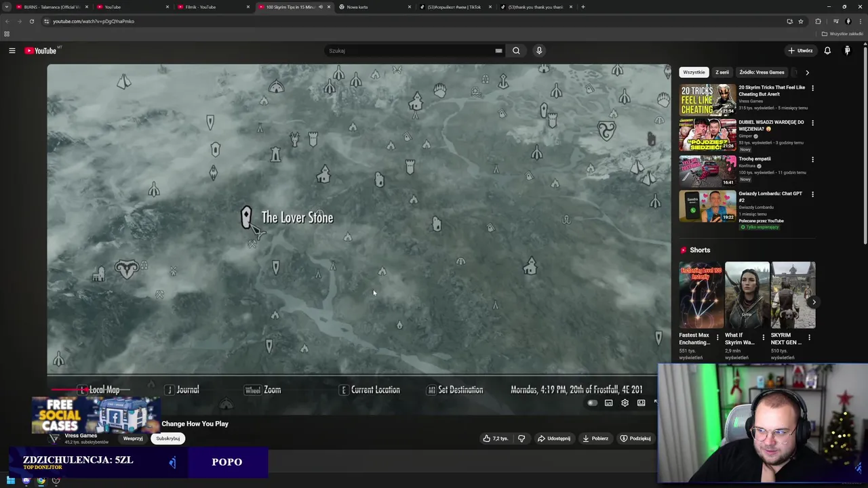Image resolution: width=868 pixels, height=488 pixels.
Task: Click the address bar URL
Action: coord(94,21)
